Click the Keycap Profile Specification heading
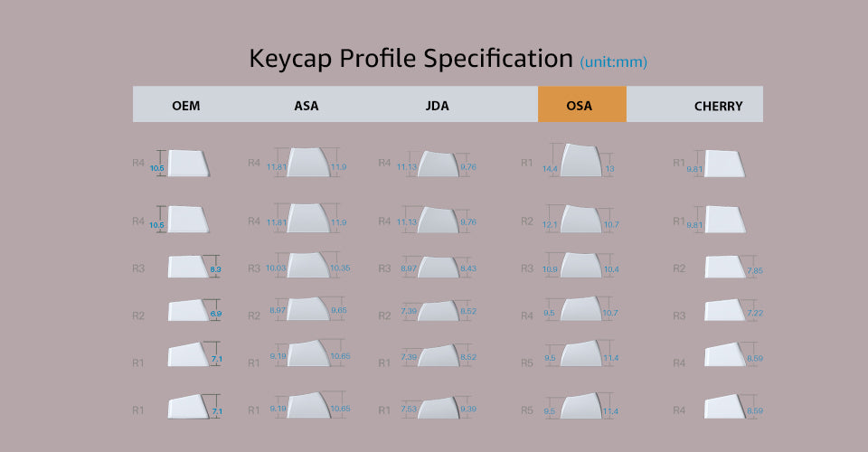This screenshot has width=868, height=452. point(410,59)
